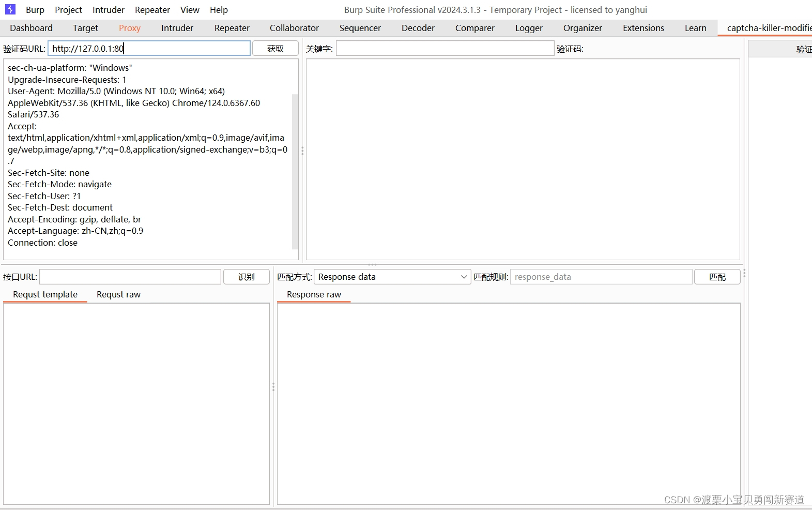Click the Sec-Fetch-User: ?1 line
This screenshot has height=510, width=812.
pos(44,196)
